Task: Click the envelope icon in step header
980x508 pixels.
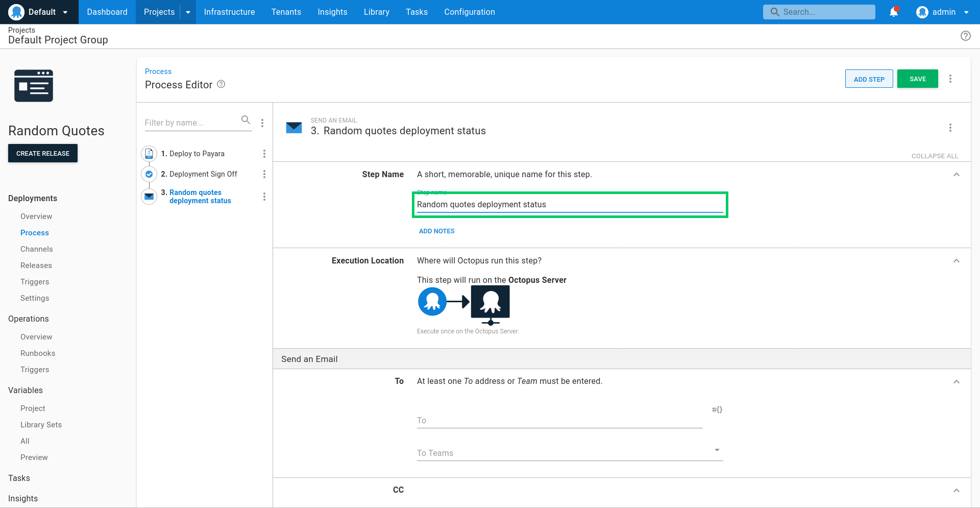Action: (294, 127)
